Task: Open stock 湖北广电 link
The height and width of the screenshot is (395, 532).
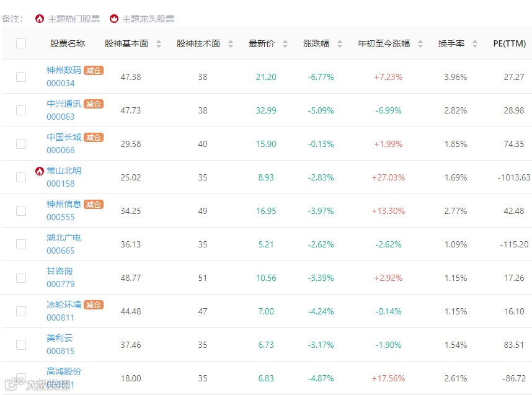Action: click(x=64, y=238)
